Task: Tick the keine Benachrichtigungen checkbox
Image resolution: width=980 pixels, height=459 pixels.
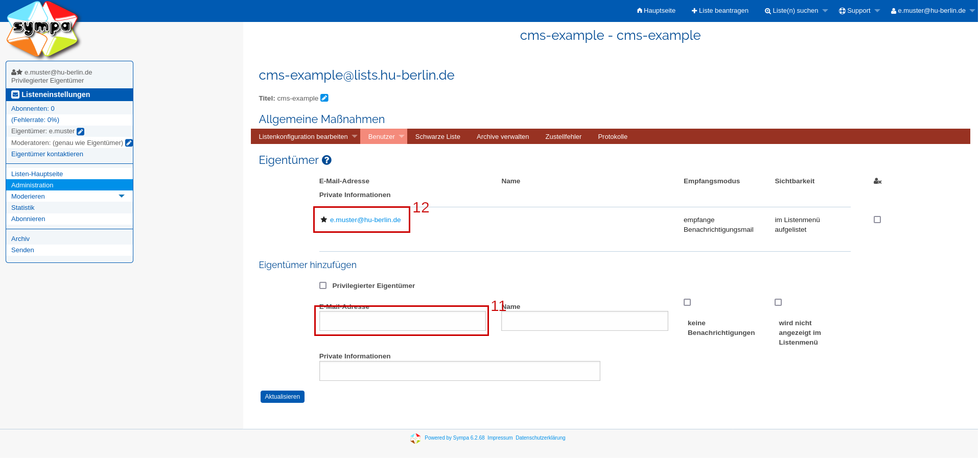Action: (687, 302)
